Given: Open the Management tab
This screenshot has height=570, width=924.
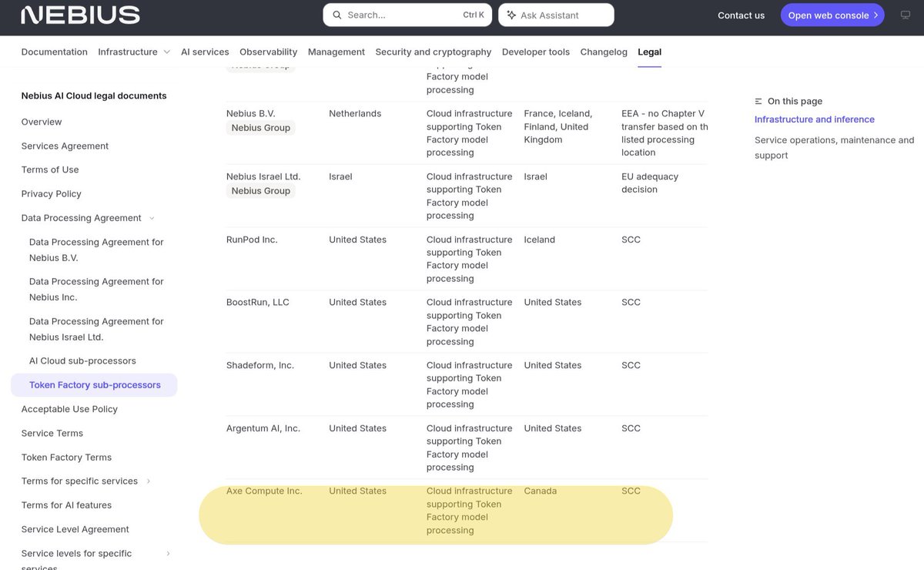Looking at the screenshot, I should point(336,52).
